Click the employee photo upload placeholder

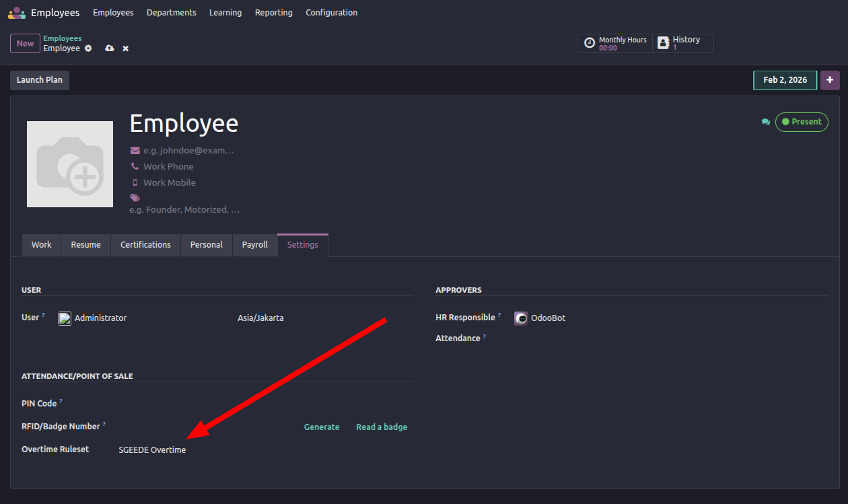70,164
